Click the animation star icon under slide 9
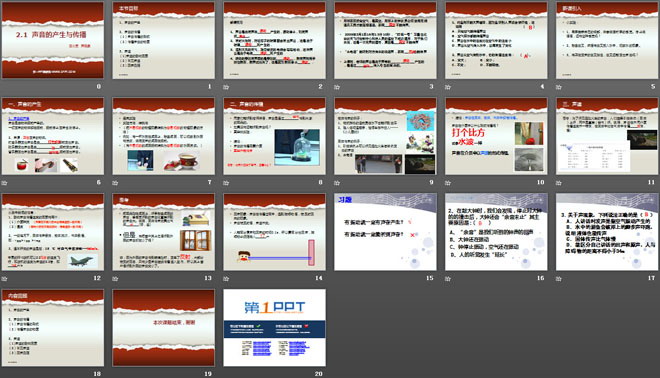Screen dimensions: 660x378 click(337, 183)
